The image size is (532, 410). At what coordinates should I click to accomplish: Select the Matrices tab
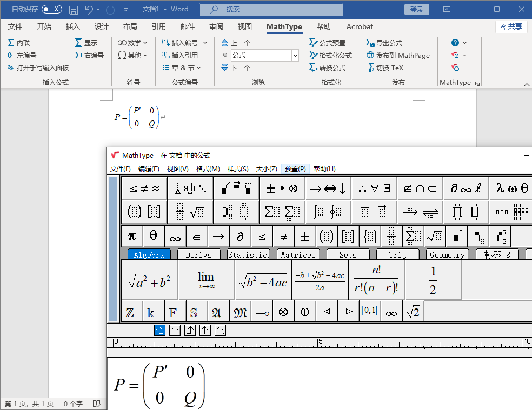(298, 254)
